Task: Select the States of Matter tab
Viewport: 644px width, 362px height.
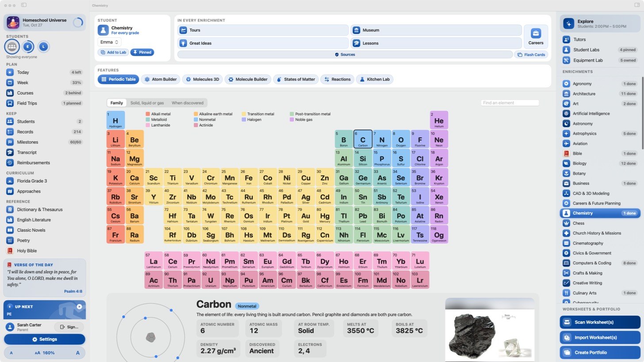Action: (296, 80)
